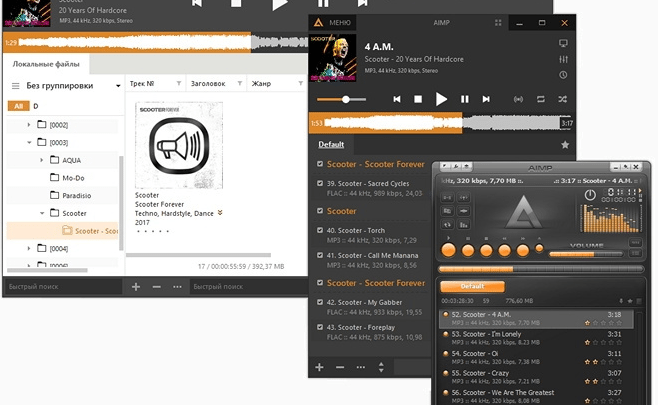Viewport: 658px width, 405px height.
Task: Click the minus button in the library footer
Action: click(x=157, y=287)
